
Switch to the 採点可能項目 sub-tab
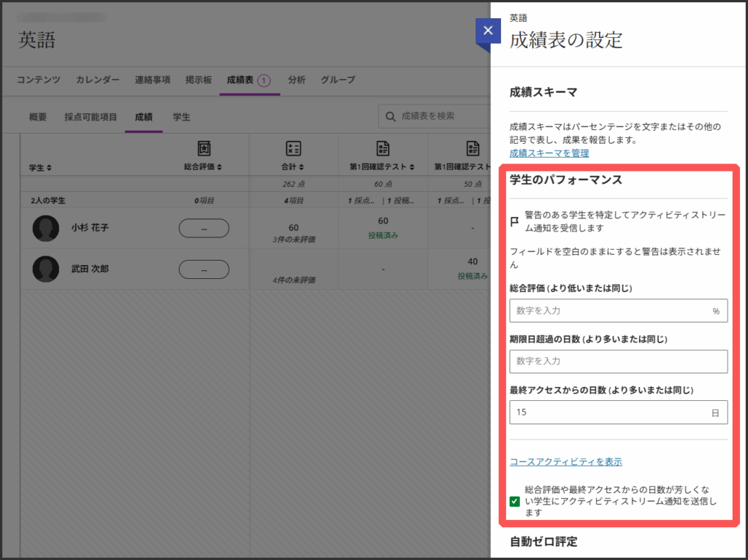pyautogui.click(x=91, y=117)
